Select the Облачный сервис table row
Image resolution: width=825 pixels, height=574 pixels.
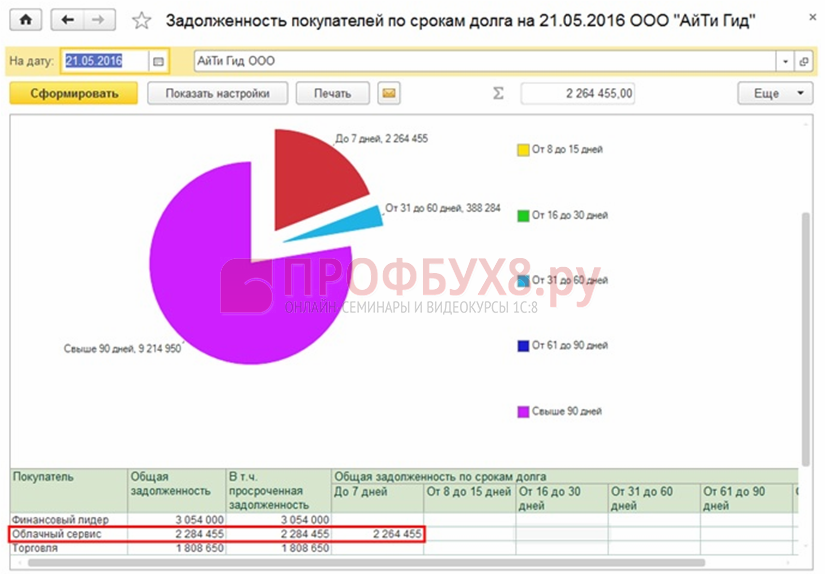tap(70, 534)
